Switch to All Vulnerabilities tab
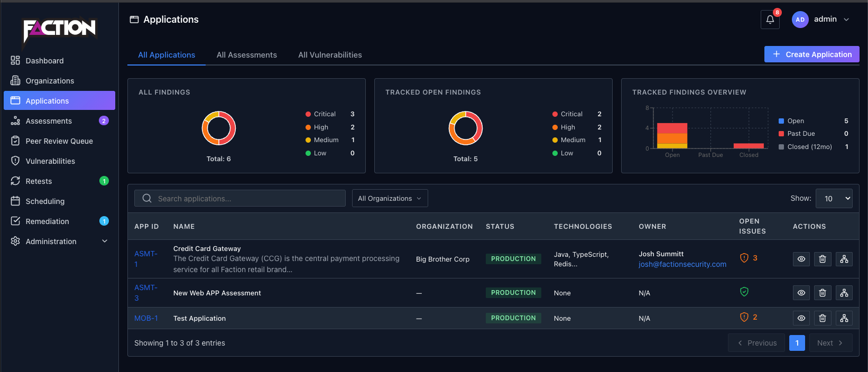 (x=330, y=55)
